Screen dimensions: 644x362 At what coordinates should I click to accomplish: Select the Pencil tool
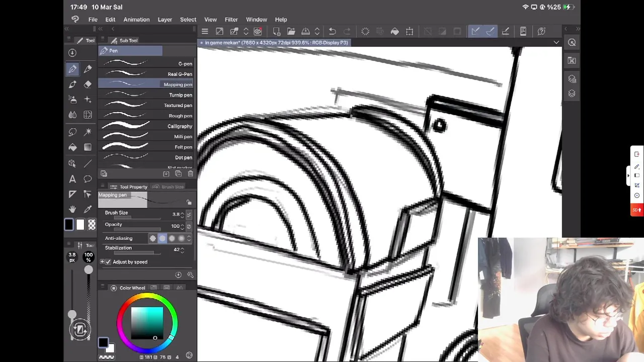tap(88, 69)
